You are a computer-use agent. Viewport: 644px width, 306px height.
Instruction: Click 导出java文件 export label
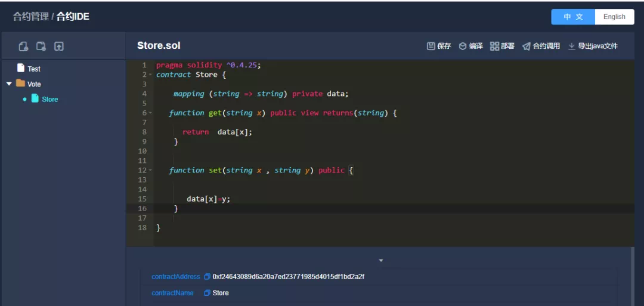click(597, 46)
